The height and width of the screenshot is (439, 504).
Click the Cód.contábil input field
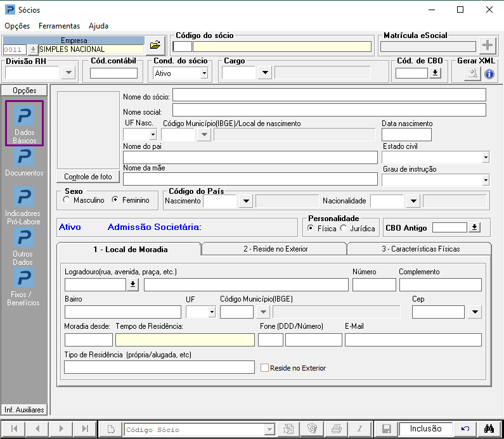pyautogui.click(x=113, y=73)
